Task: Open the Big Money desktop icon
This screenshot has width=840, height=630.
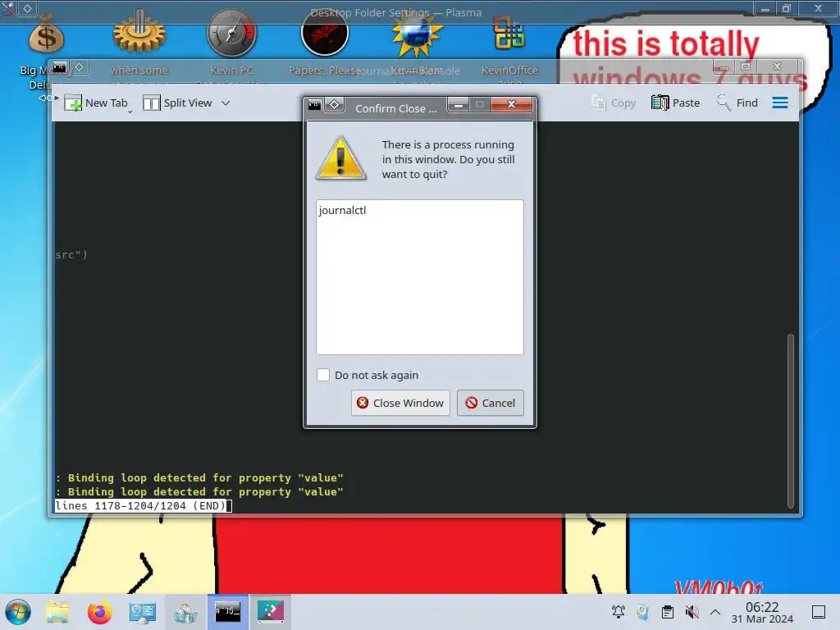Action: pos(46,36)
